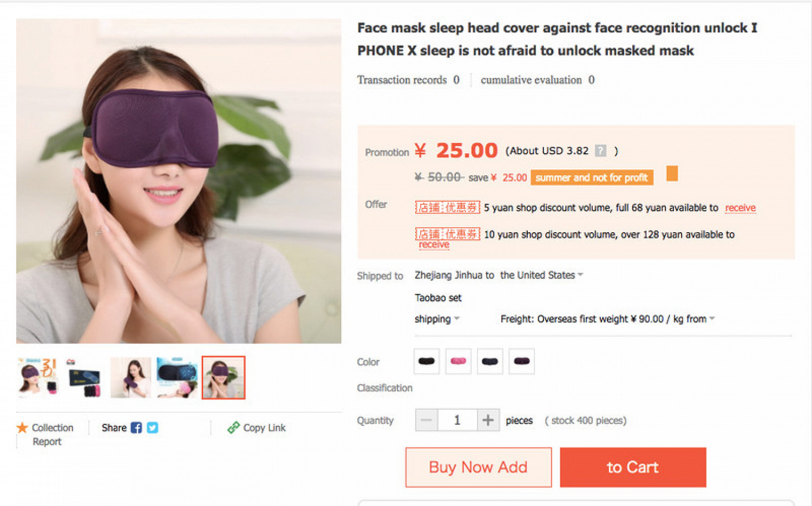The height and width of the screenshot is (506, 812).
Task: Click the quantity input field
Action: coord(457,420)
